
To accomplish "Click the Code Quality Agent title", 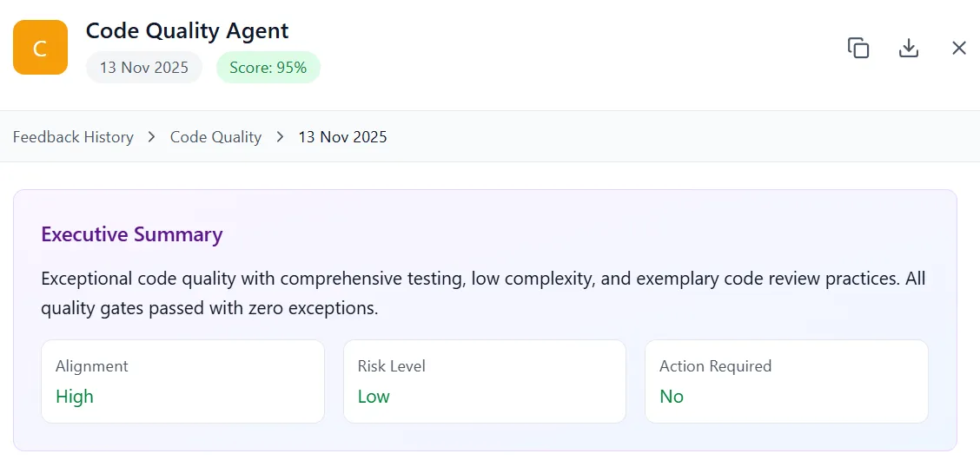I will click(x=187, y=30).
